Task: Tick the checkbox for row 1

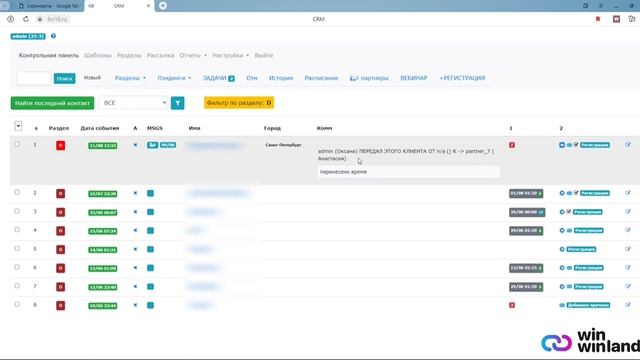Action: (17, 144)
